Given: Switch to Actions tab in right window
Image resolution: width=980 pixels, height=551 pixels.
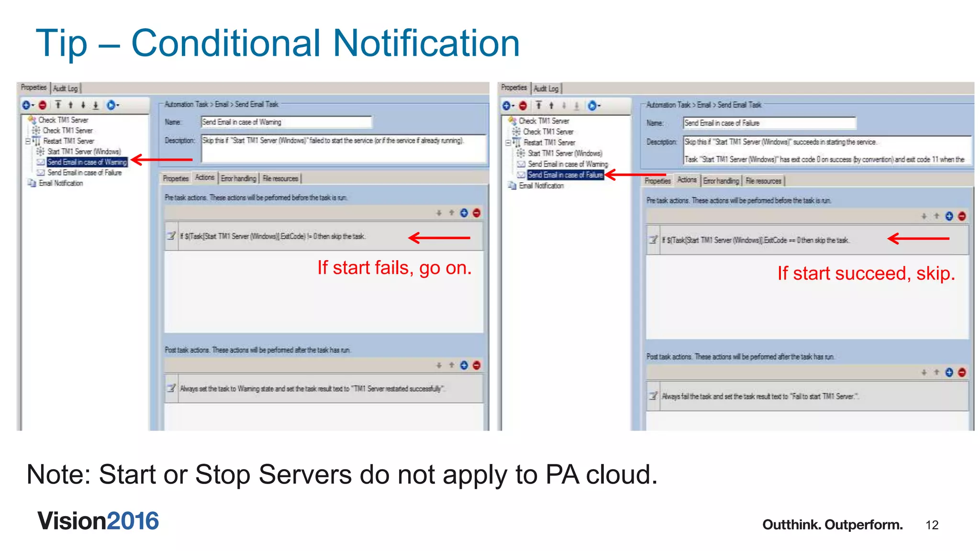Looking at the screenshot, I should point(687,180).
